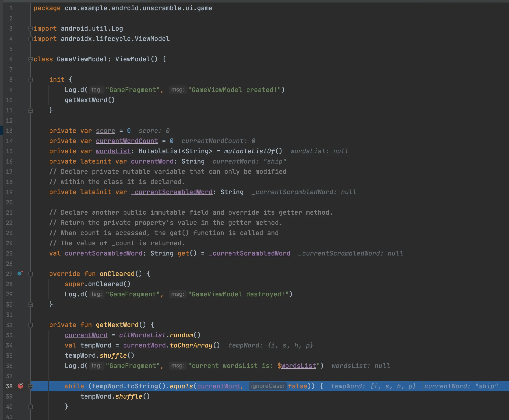Toggle a breakpoint next to line 35
This screenshot has height=420, width=509.
[20, 356]
